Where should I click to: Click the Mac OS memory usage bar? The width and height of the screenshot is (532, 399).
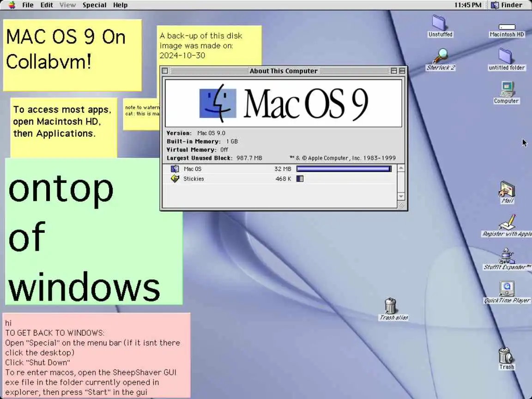[344, 169]
